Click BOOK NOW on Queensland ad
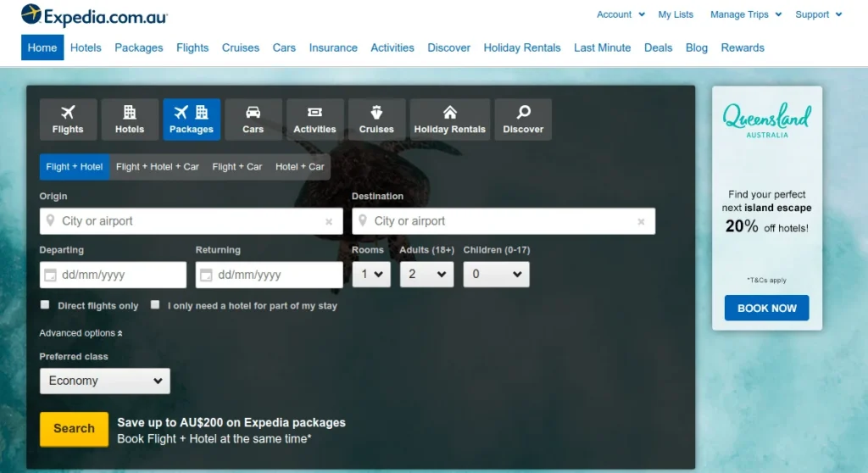Image resolution: width=868 pixels, height=473 pixels. (x=766, y=308)
